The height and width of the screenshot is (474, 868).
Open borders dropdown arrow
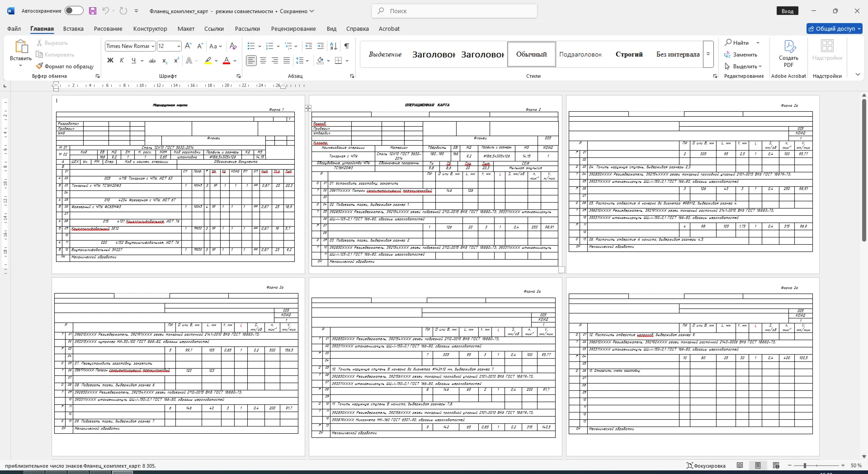coord(347,61)
